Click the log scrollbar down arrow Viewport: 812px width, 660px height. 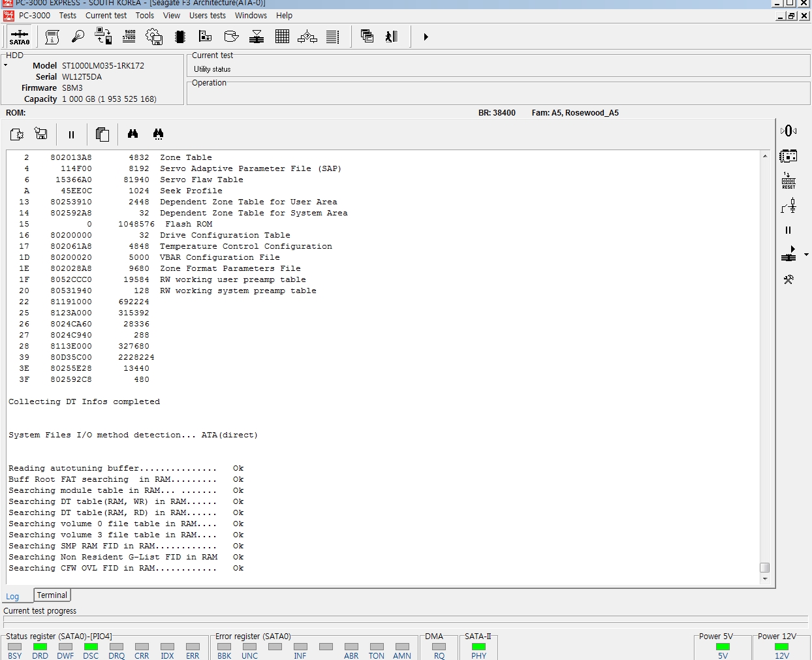(x=765, y=579)
